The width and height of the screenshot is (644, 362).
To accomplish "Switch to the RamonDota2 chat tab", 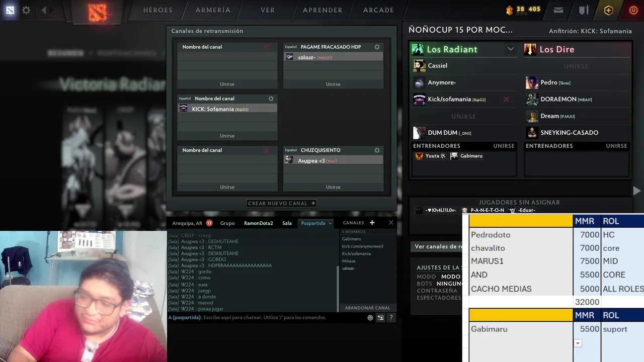I will click(x=259, y=223).
